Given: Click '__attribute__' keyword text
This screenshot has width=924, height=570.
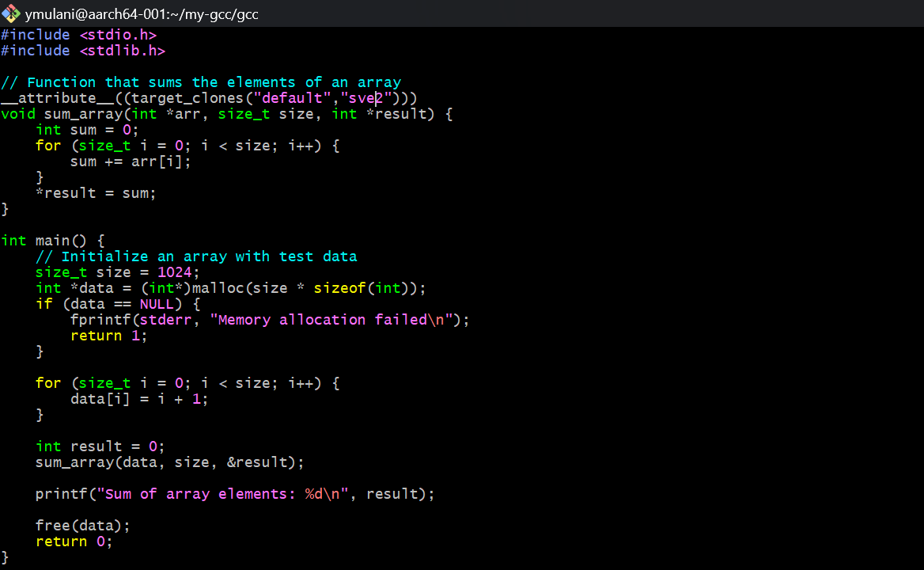Looking at the screenshot, I should point(57,98).
